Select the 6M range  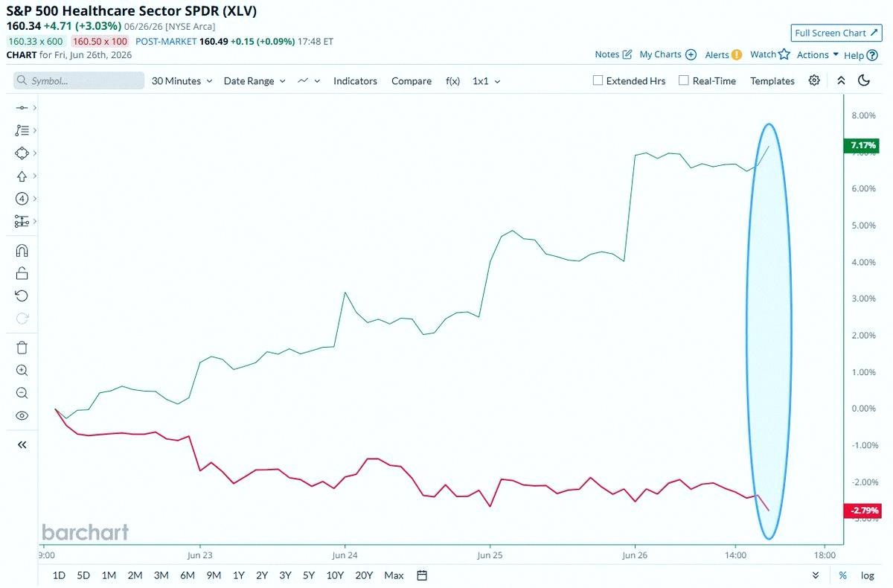tap(188, 575)
